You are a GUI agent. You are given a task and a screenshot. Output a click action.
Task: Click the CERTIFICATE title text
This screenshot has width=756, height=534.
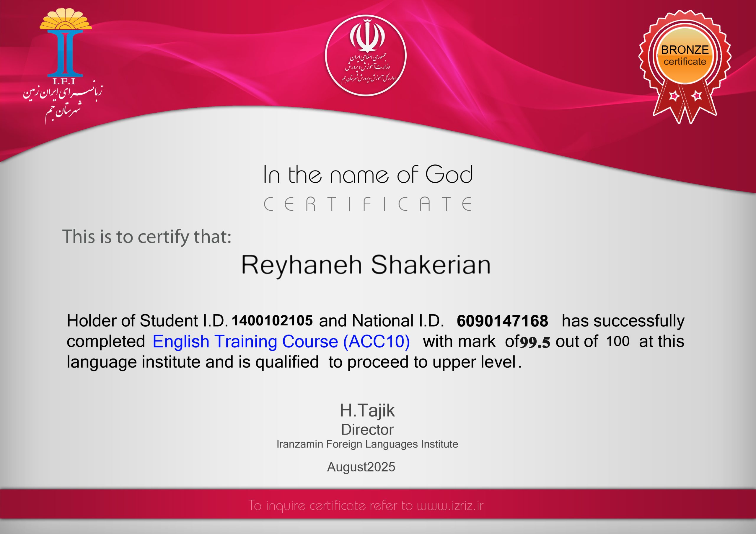tap(367, 204)
